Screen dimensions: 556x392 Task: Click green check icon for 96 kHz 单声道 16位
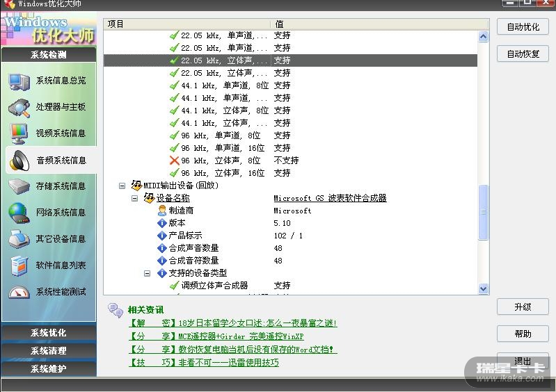click(x=174, y=147)
